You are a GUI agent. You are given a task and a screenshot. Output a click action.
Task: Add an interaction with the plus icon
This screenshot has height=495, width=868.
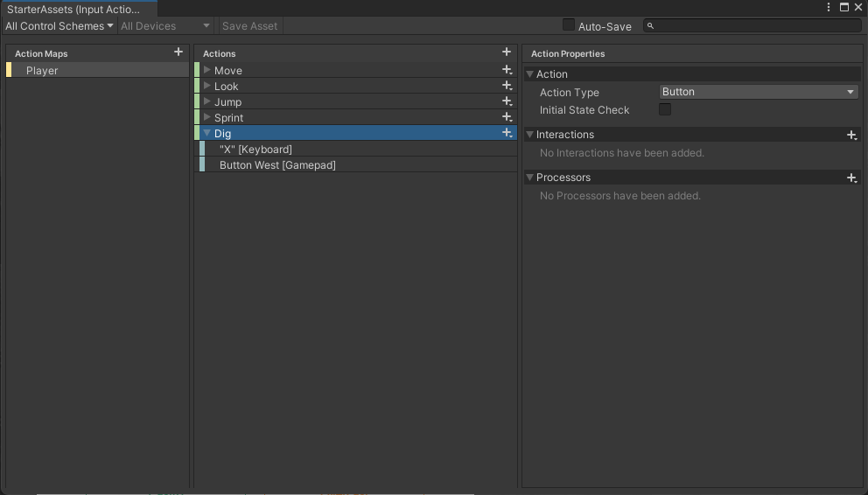[851, 135]
